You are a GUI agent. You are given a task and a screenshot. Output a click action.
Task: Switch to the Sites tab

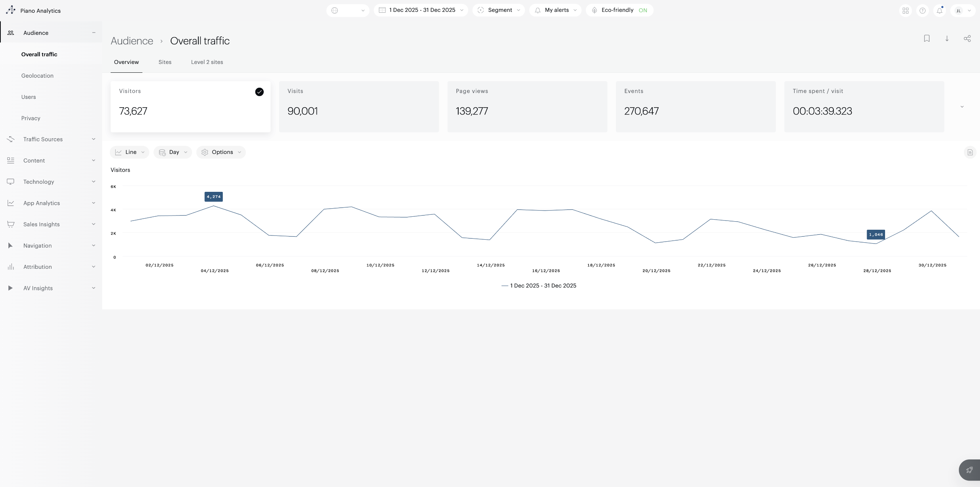click(165, 62)
